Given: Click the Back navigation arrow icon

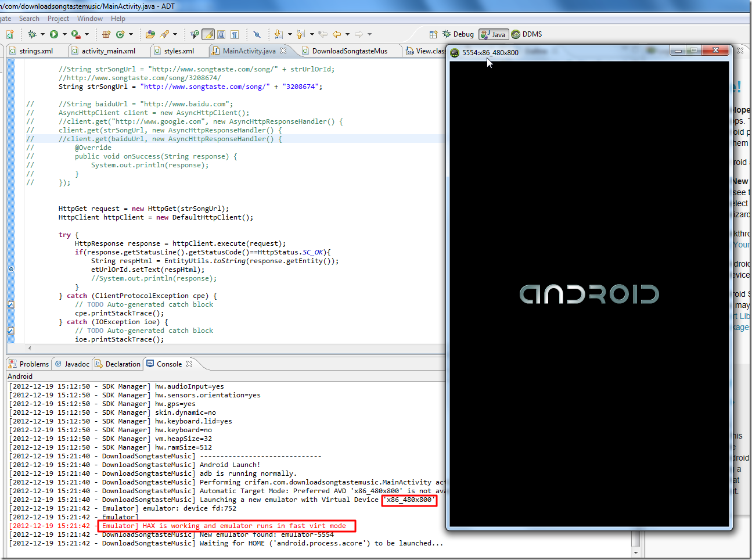Looking at the screenshot, I should [x=337, y=34].
